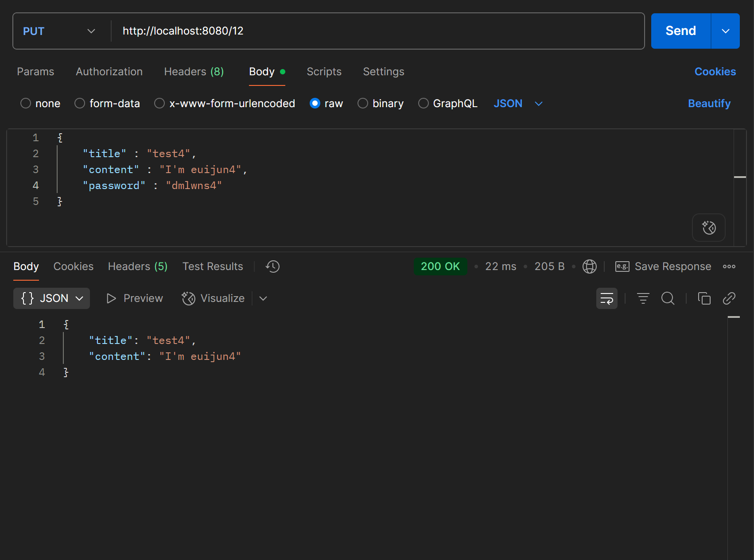The width and height of the screenshot is (754, 560).
Task: Click the search response icon
Action: pyautogui.click(x=668, y=298)
